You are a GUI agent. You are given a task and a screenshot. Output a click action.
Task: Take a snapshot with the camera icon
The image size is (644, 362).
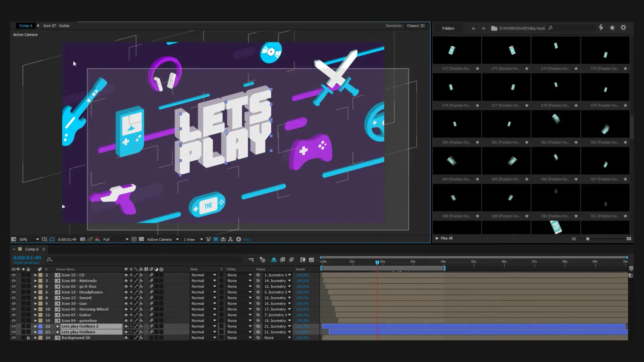(83, 239)
